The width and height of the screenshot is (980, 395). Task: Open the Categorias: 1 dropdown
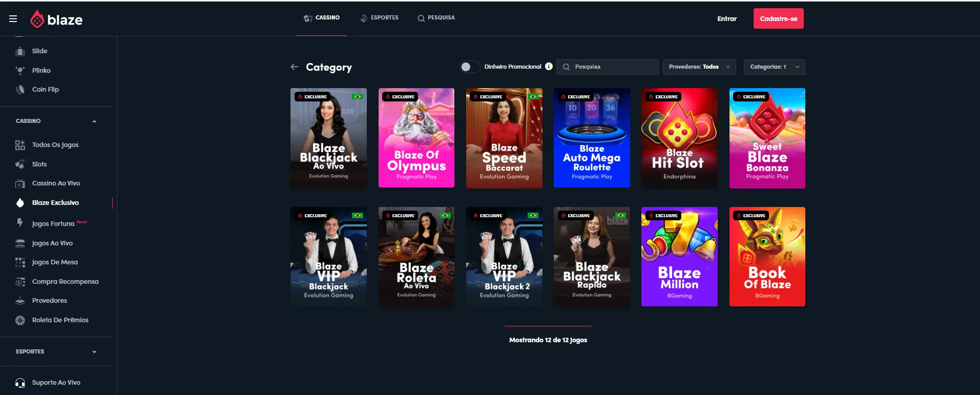click(x=774, y=67)
